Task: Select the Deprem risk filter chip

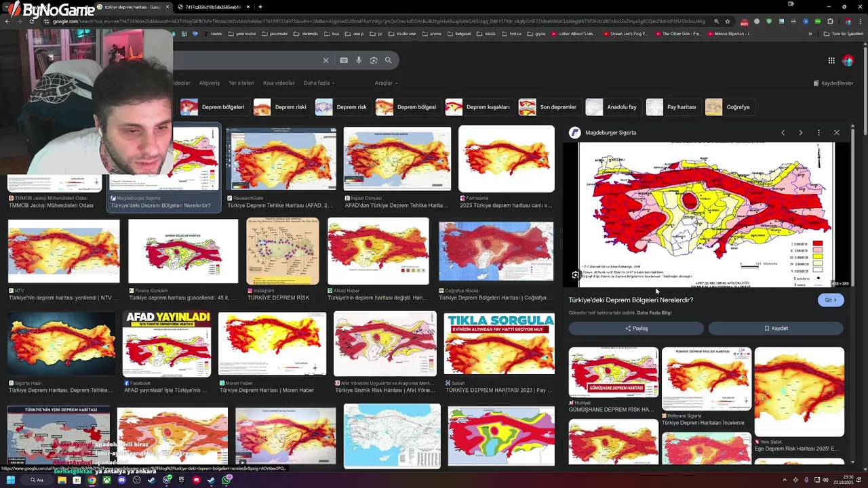Action: tap(342, 107)
